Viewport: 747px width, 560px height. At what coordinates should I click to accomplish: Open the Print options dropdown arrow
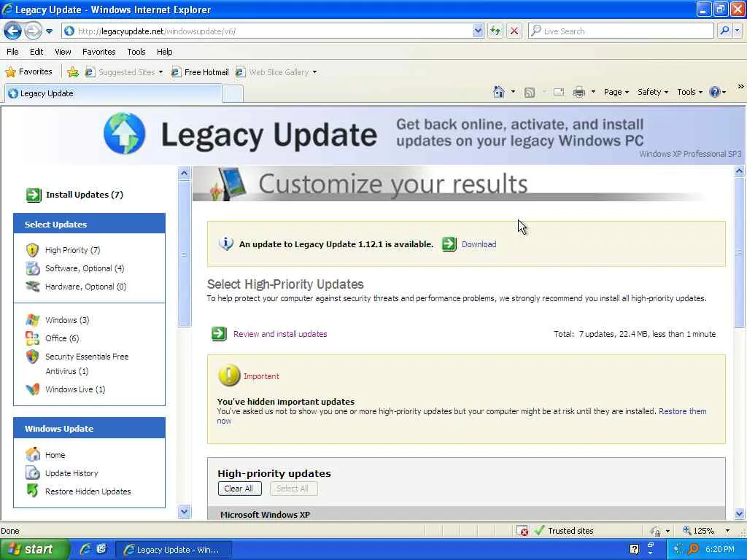tap(593, 92)
